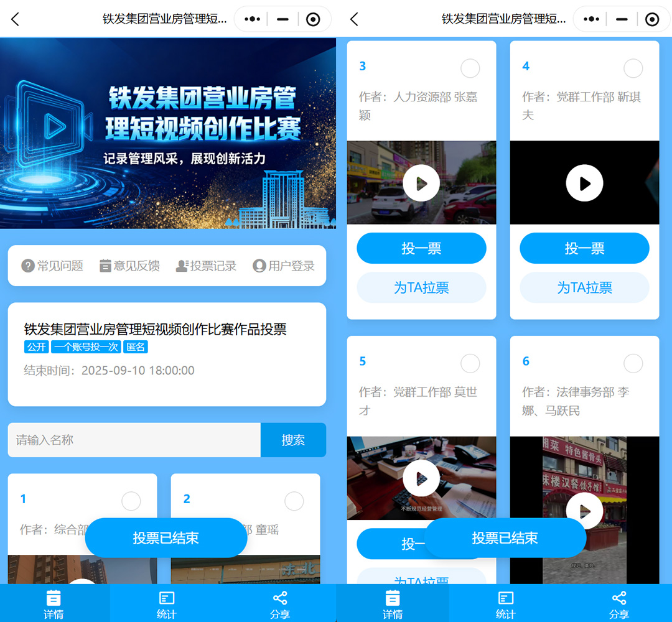Image resolution: width=672 pixels, height=622 pixels.
Task: Open 意见反馈 feedback
Action: click(x=105, y=266)
